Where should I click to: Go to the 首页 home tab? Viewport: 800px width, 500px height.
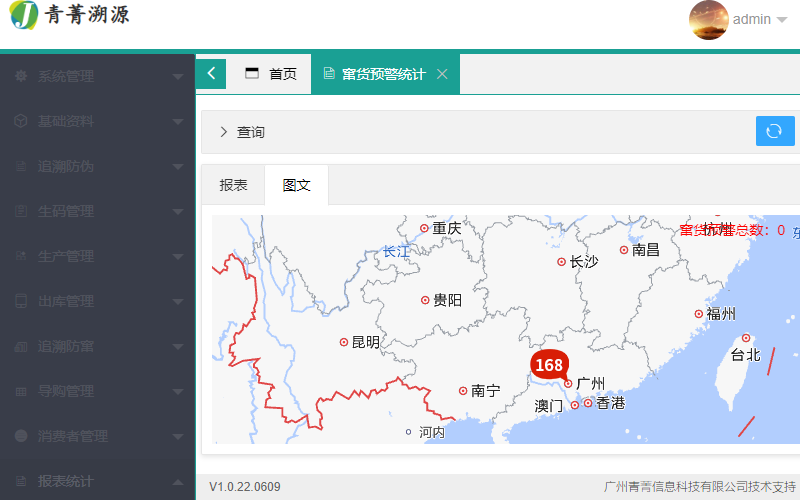point(271,74)
